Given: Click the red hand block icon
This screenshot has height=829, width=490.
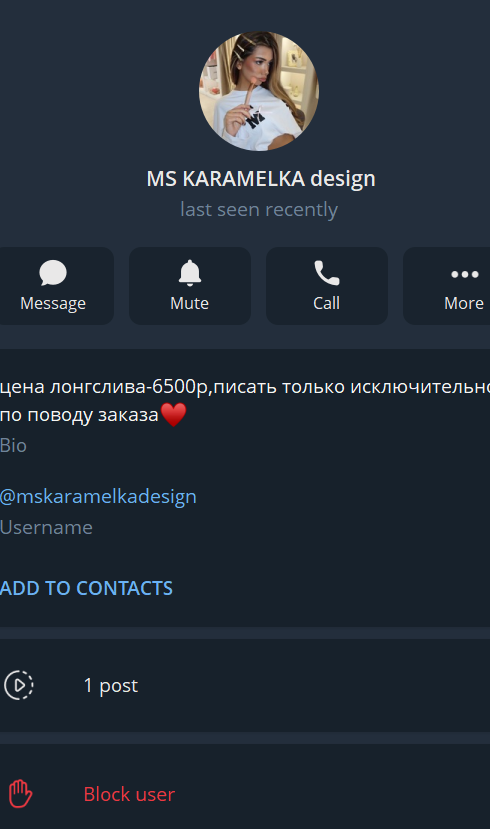Looking at the screenshot, I should (x=20, y=794).
